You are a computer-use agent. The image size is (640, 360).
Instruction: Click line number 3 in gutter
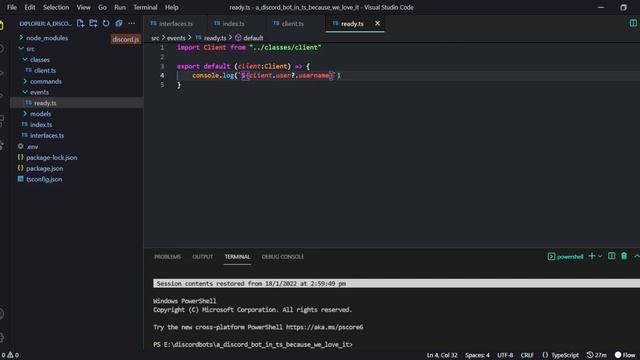point(162,66)
